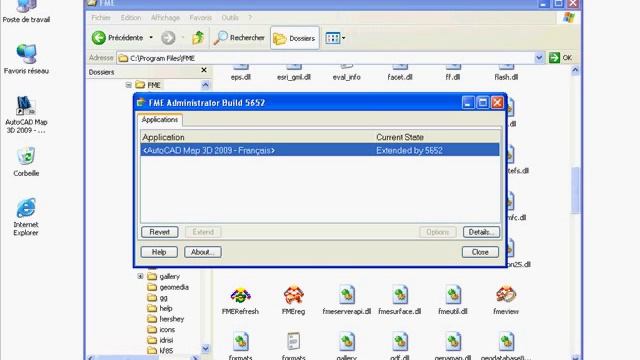Image resolution: width=640 pixels, height=360 pixels.
Task: Select the ff.dll file
Action: (453, 73)
